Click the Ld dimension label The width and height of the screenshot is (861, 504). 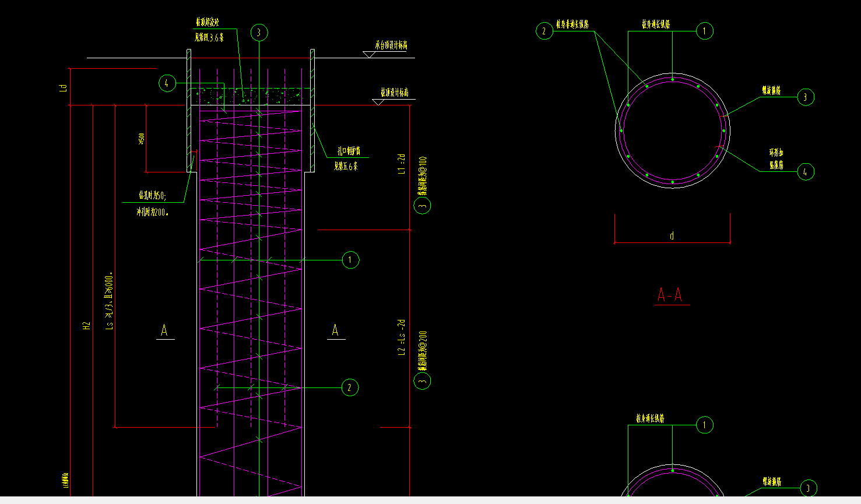click(x=64, y=88)
